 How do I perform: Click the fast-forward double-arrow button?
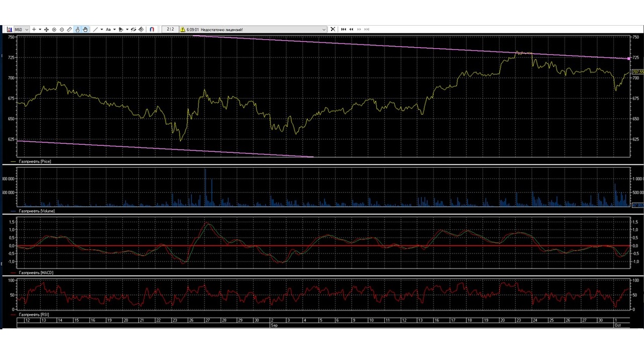(359, 29)
